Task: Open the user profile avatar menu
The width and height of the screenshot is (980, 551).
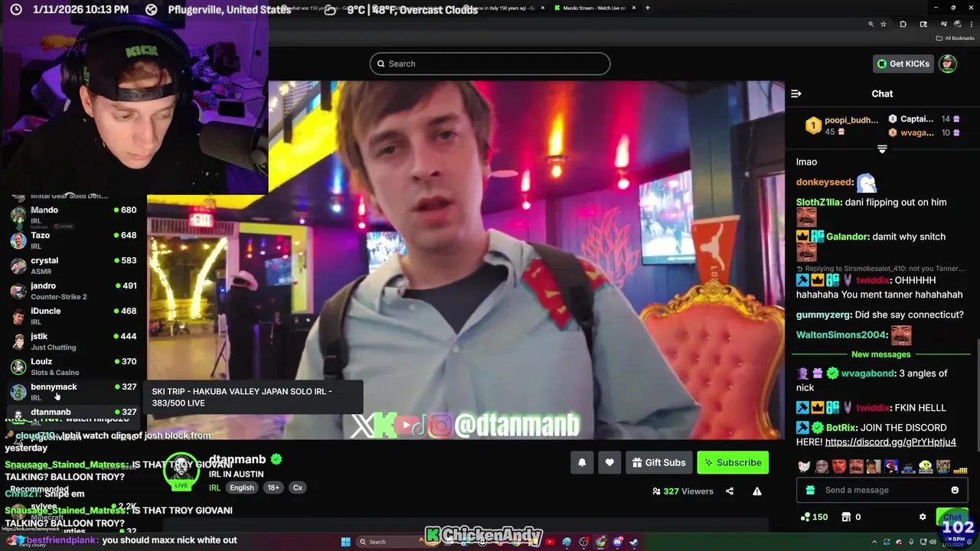Action: click(x=948, y=64)
